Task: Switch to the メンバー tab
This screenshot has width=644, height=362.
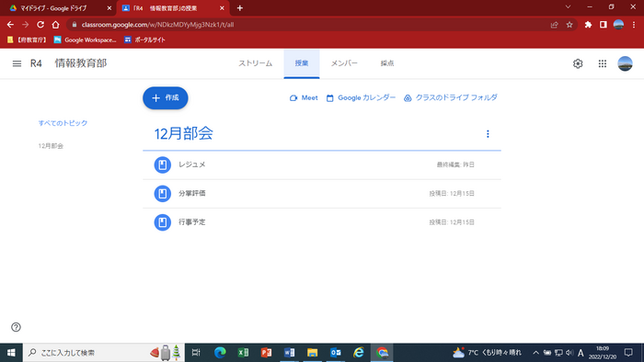Action: (344, 63)
